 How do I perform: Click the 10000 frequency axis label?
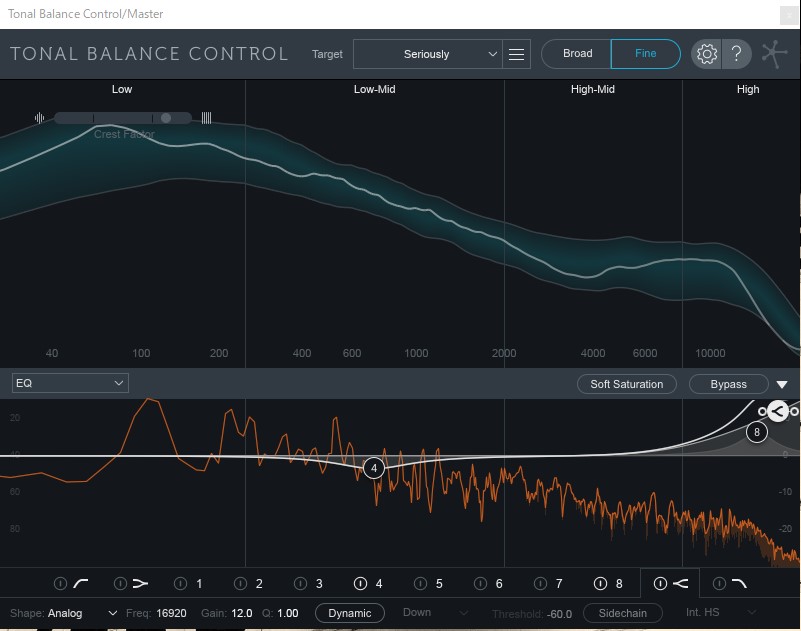click(x=710, y=353)
